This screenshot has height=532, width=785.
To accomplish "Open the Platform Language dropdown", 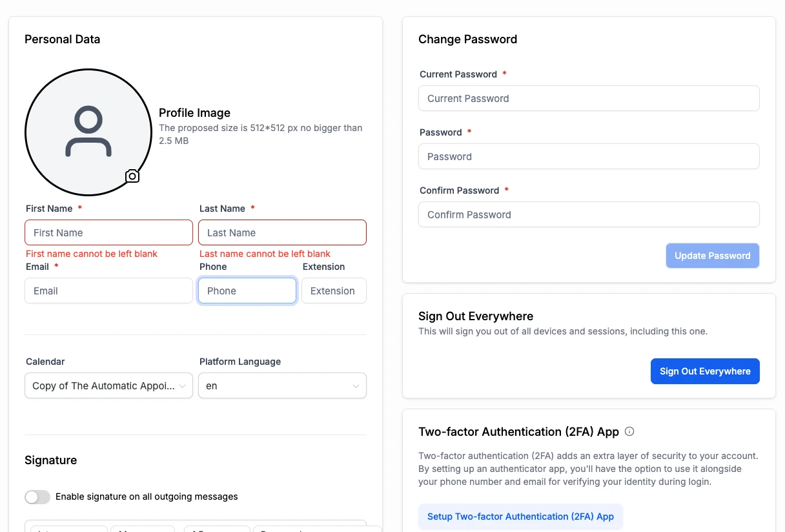I will coord(282,385).
